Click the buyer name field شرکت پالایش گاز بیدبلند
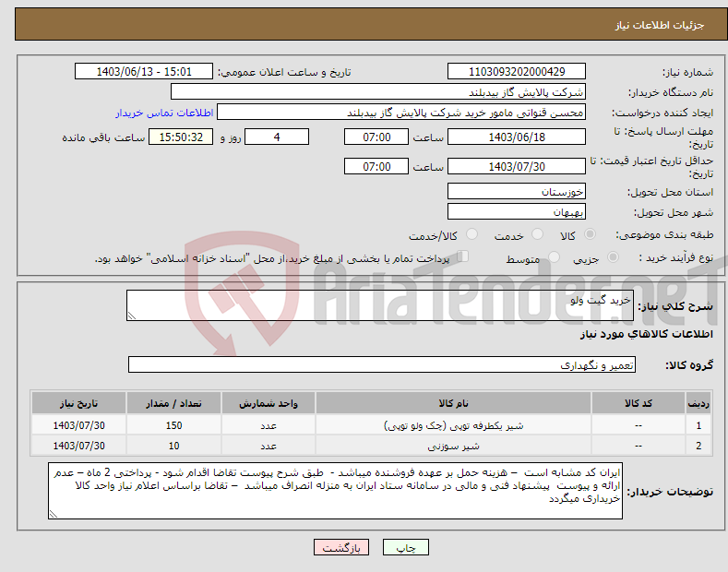 tap(378, 92)
